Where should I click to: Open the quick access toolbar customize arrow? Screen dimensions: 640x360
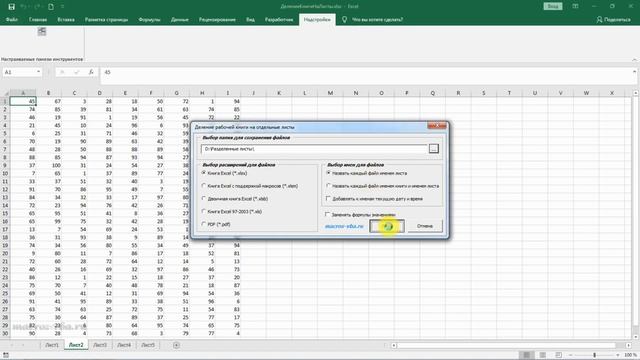coord(62,7)
